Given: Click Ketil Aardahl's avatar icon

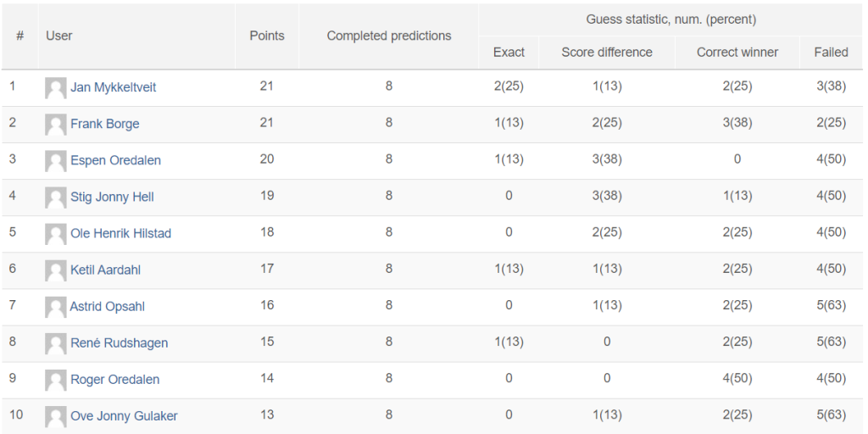Looking at the screenshot, I should coord(55,270).
